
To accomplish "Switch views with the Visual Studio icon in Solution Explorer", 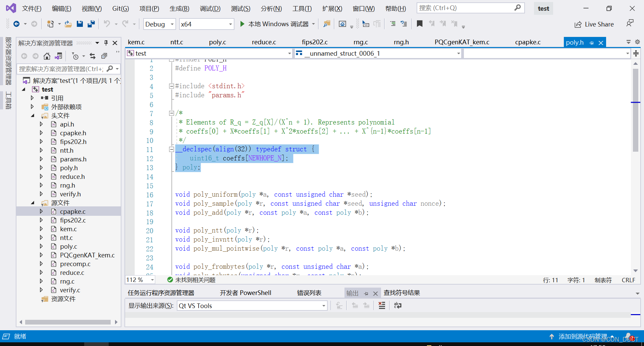I will tap(58, 56).
